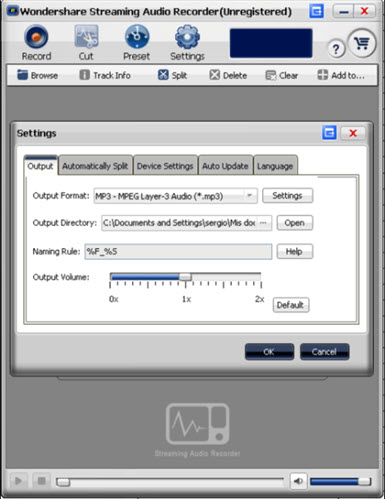385x500 pixels.
Task: Switch to the Language tab
Action: (275, 166)
